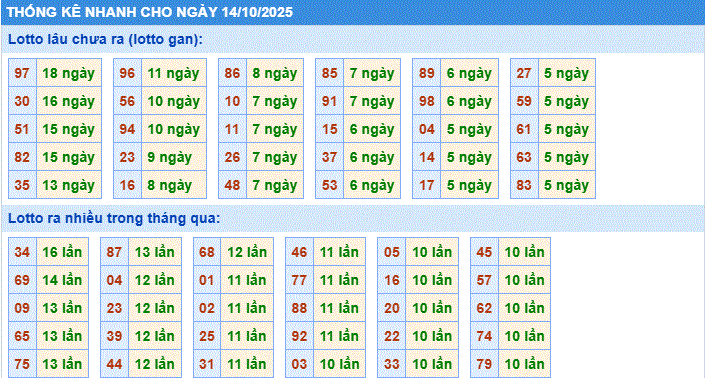Screen dimensions: 705x378
Task: Select frequent number 68 cell
Action: tap(207, 252)
